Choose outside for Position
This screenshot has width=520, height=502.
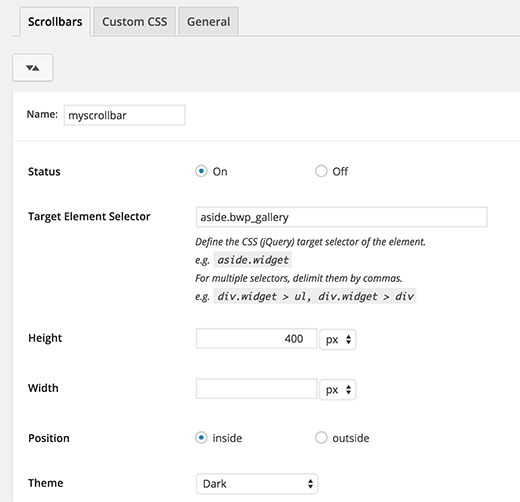(321, 437)
